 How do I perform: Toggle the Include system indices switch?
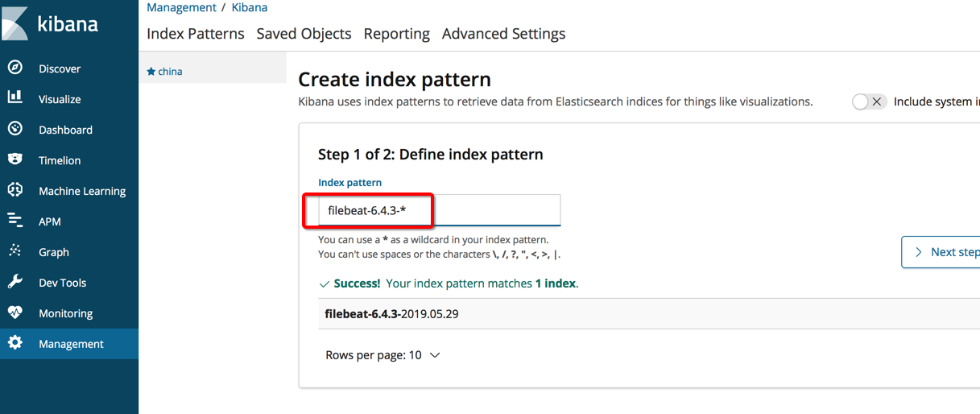point(869,101)
